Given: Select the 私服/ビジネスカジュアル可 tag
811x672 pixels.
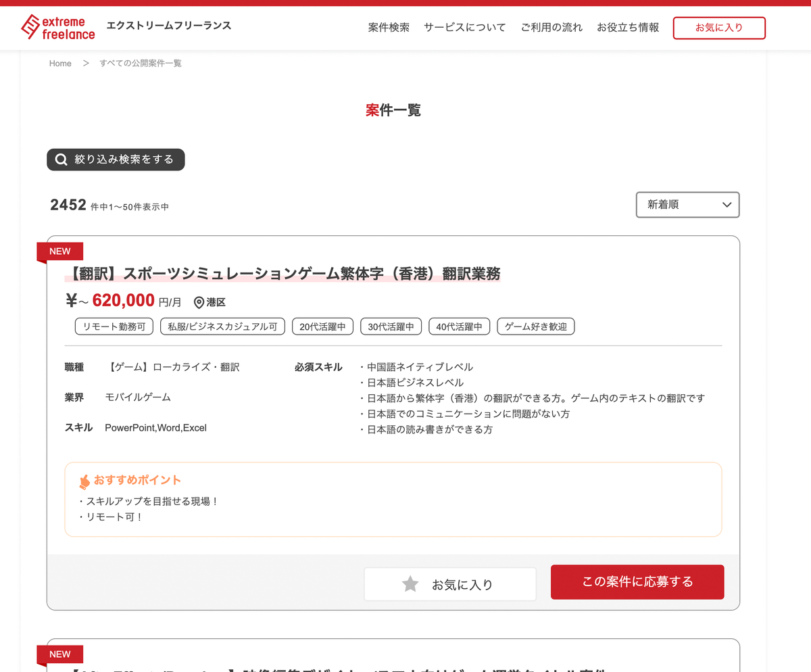Looking at the screenshot, I should tap(223, 327).
